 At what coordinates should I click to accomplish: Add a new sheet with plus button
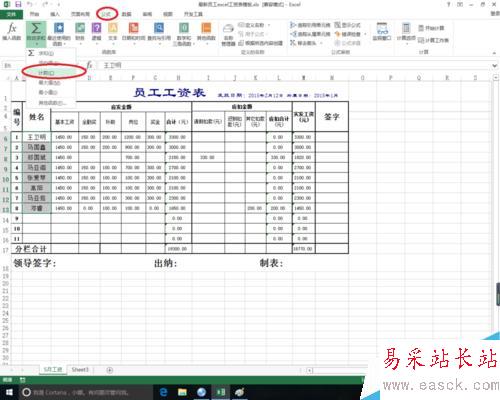pyautogui.click(x=110, y=370)
